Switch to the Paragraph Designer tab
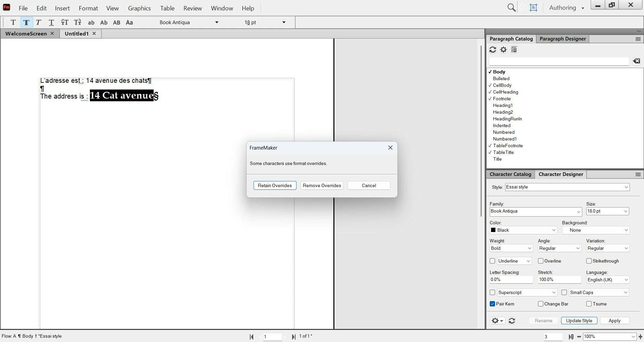 [x=562, y=39]
